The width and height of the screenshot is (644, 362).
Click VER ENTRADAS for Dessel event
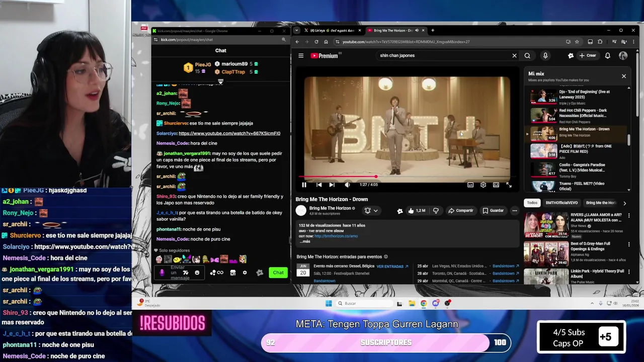392,266
